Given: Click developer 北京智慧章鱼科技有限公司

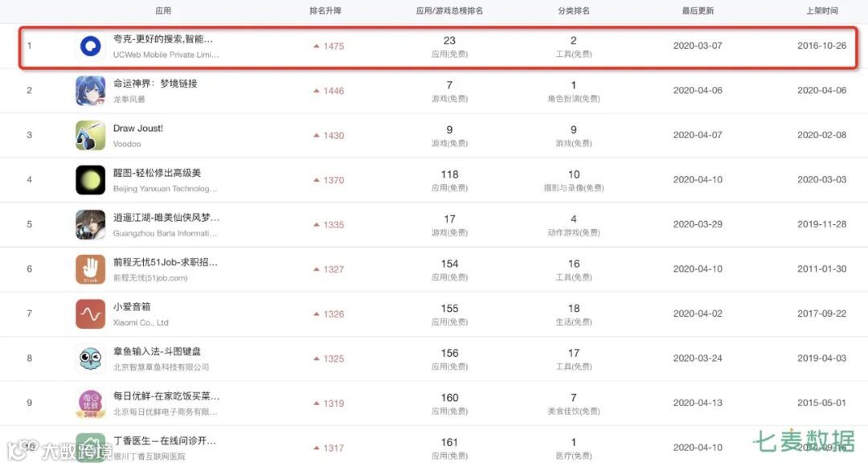Looking at the screenshot, I should (161, 367).
